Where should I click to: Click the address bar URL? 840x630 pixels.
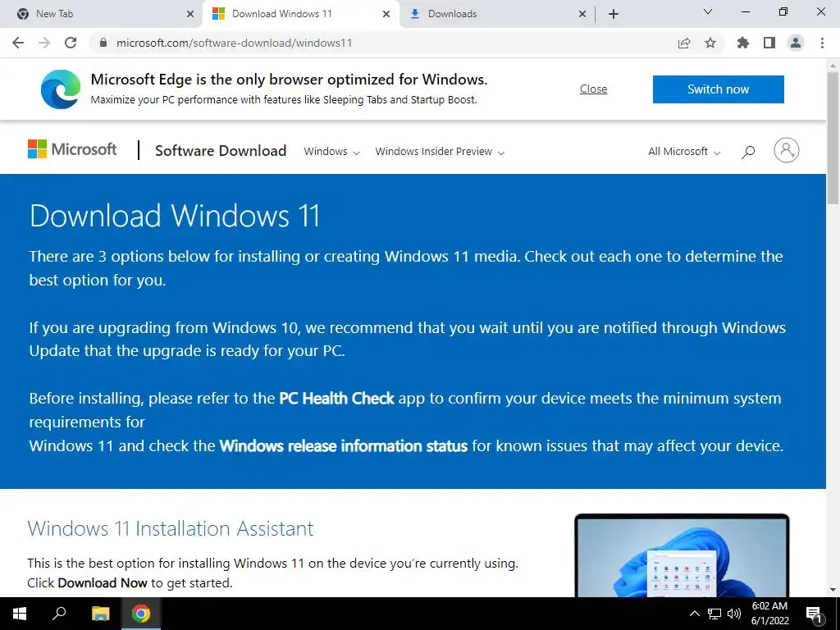point(234,43)
